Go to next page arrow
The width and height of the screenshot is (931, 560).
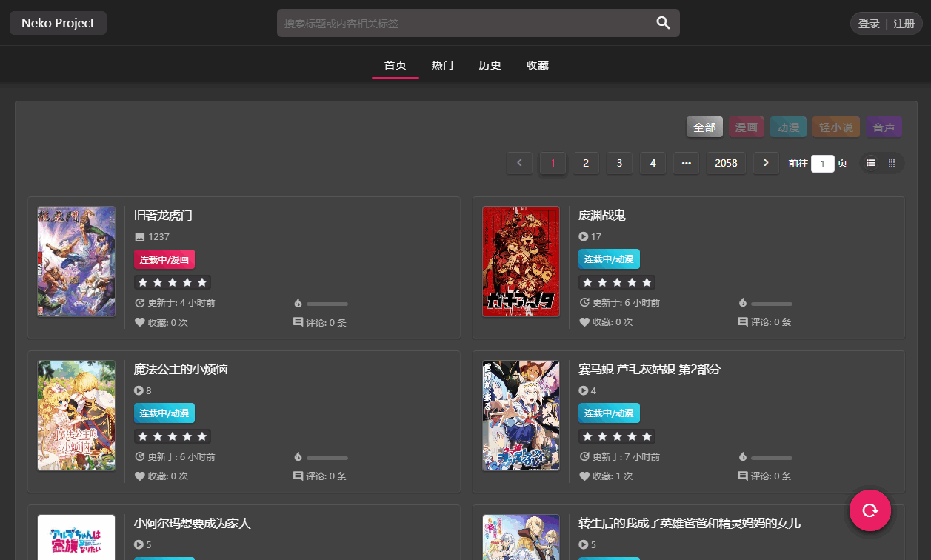pyautogui.click(x=766, y=163)
